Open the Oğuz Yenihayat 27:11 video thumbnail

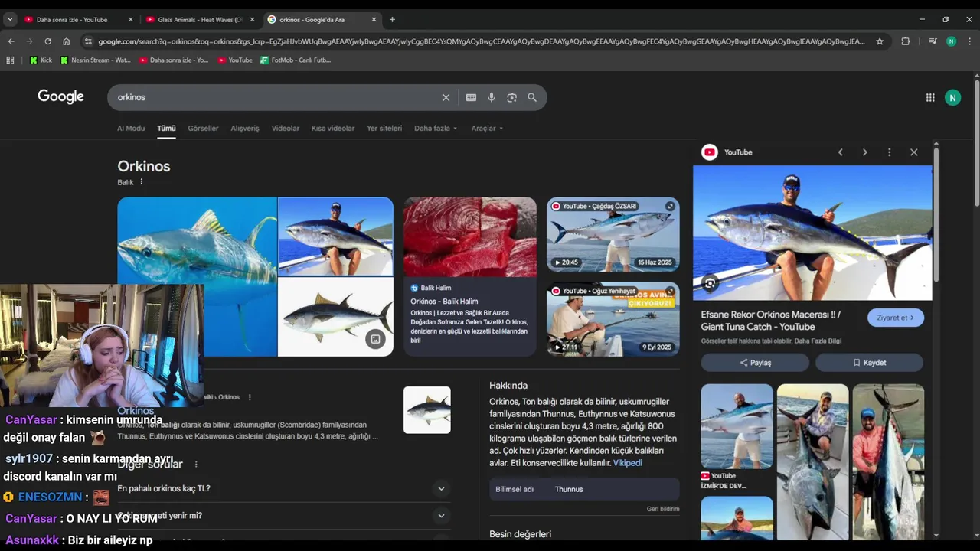coord(613,319)
